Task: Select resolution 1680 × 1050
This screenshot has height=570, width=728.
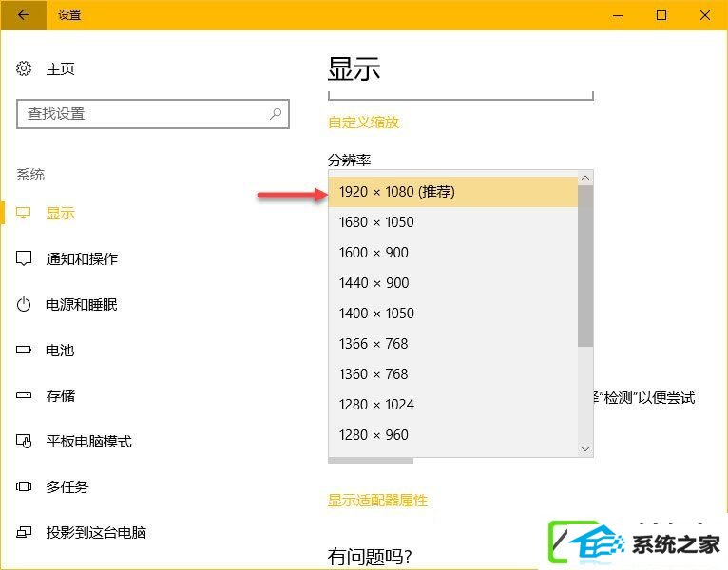Action: pos(453,222)
